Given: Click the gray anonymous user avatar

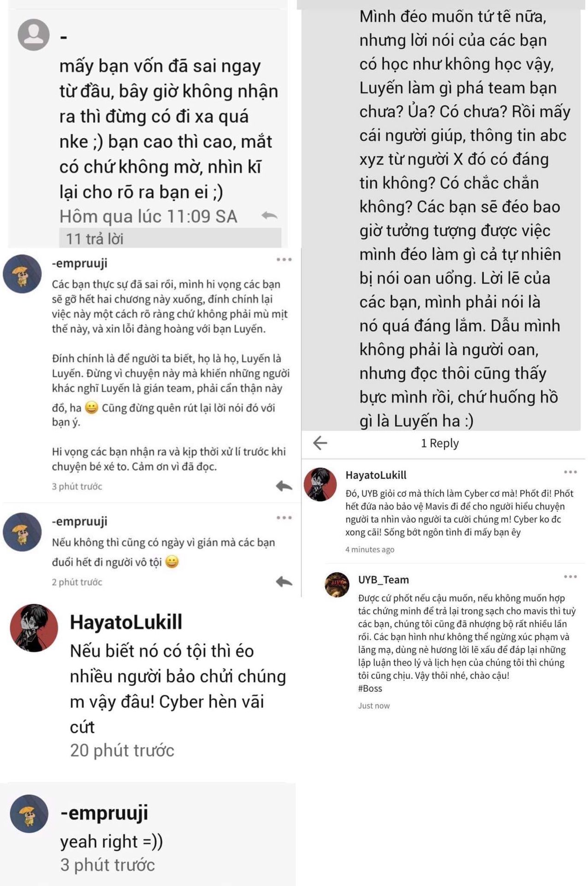Looking at the screenshot, I should (x=34, y=35).
